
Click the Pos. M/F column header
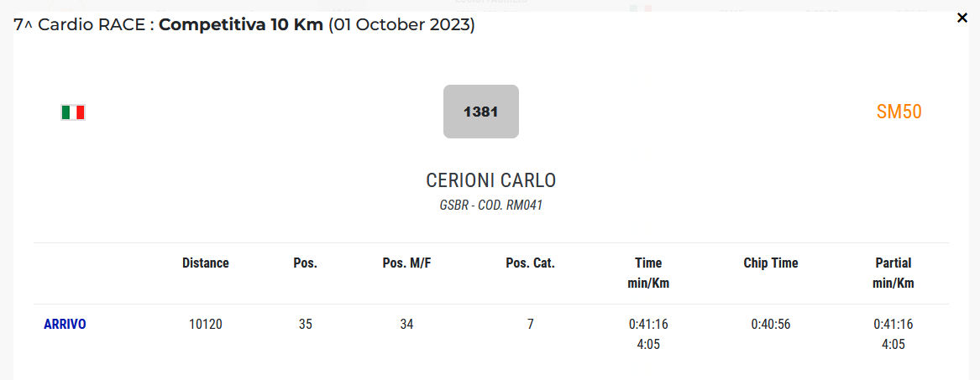pos(406,263)
